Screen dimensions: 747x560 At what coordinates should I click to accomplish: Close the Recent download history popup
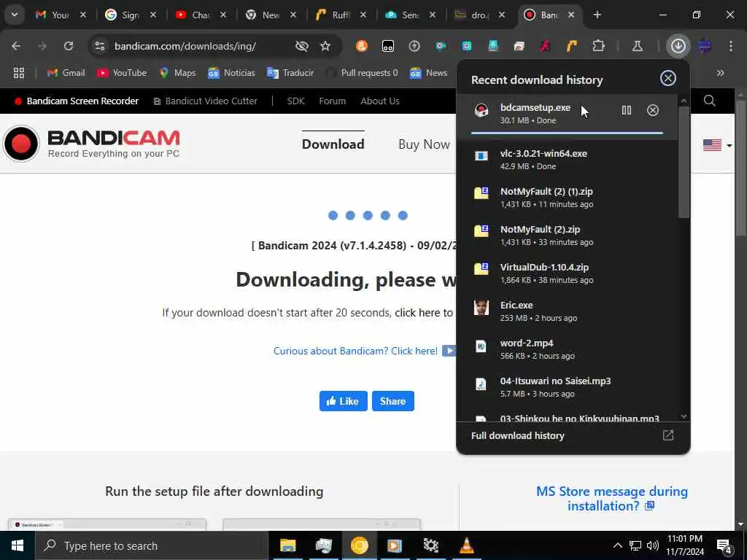point(668,78)
